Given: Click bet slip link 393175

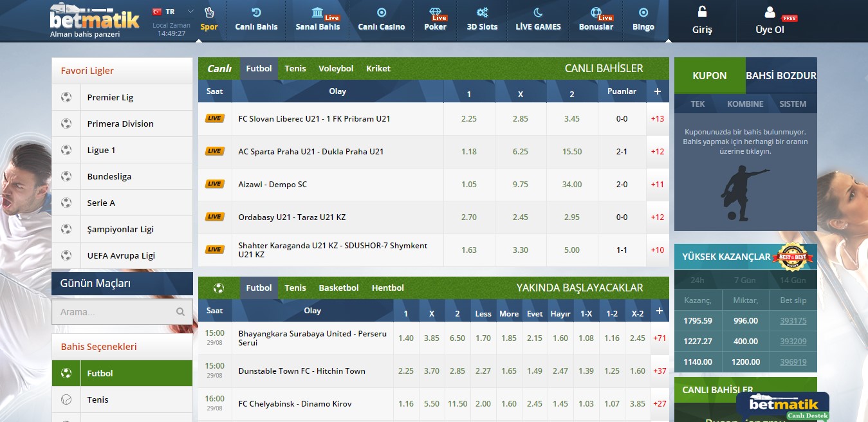Looking at the screenshot, I should click(x=793, y=321).
